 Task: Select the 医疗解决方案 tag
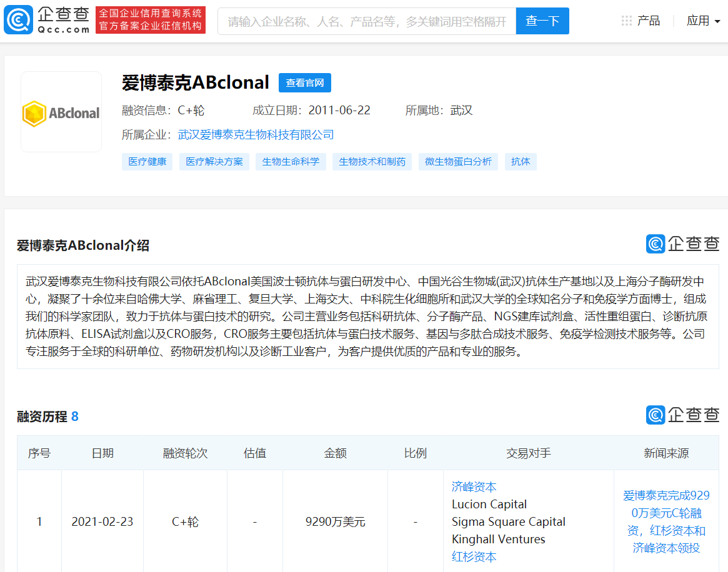tap(214, 162)
